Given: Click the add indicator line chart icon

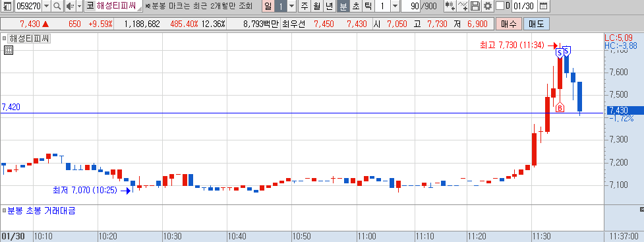Looking at the screenshot, I should pyautogui.click(x=463, y=6).
